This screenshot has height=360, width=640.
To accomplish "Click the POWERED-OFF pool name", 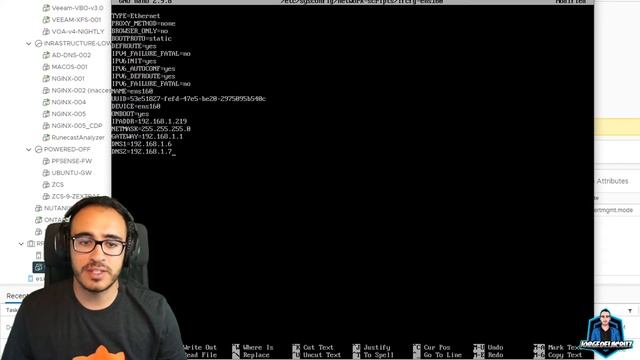I will click(67, 149).
